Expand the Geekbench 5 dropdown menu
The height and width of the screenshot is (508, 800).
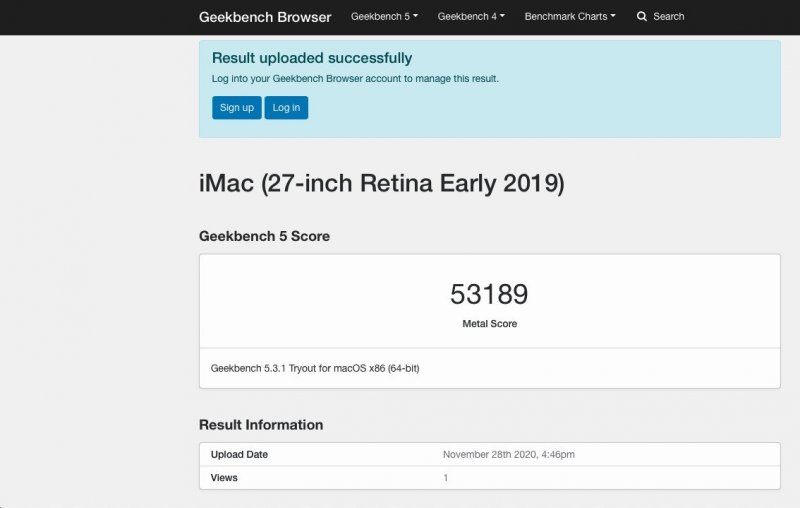[384, 17]
